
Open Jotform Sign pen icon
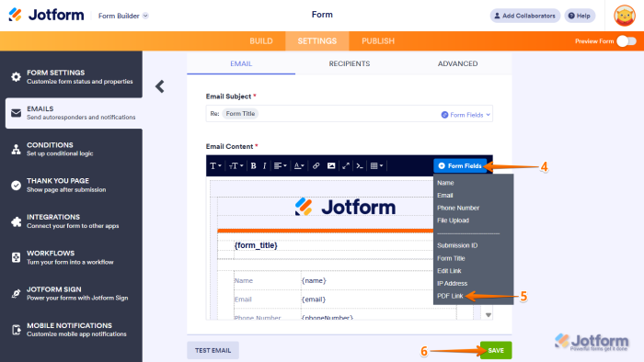click(16, 293)
